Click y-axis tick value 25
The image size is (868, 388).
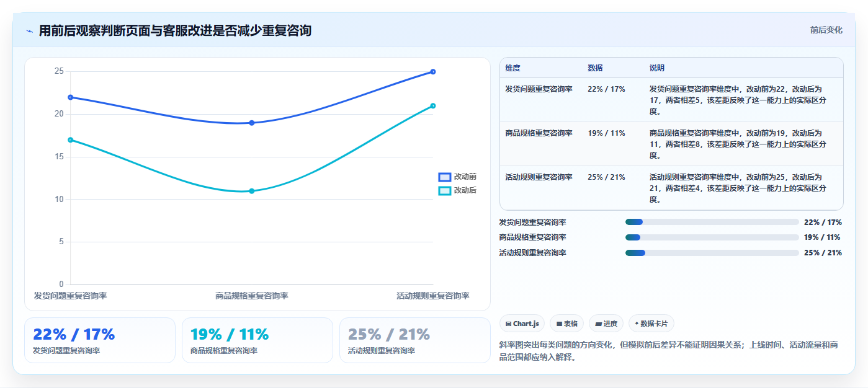click(x=59, y=71)
